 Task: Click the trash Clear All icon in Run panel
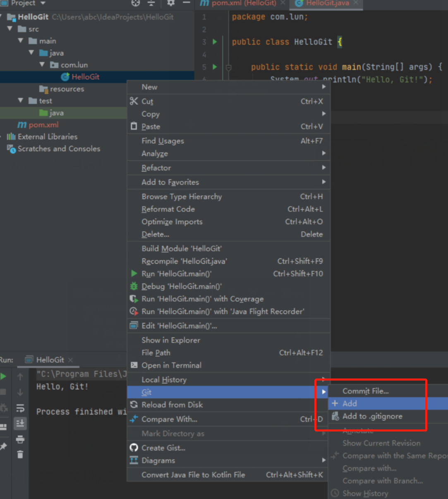point(20,454)
